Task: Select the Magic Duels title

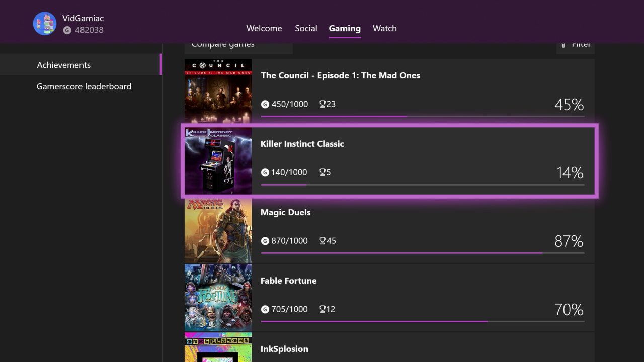Action: [x=286, y=212]
